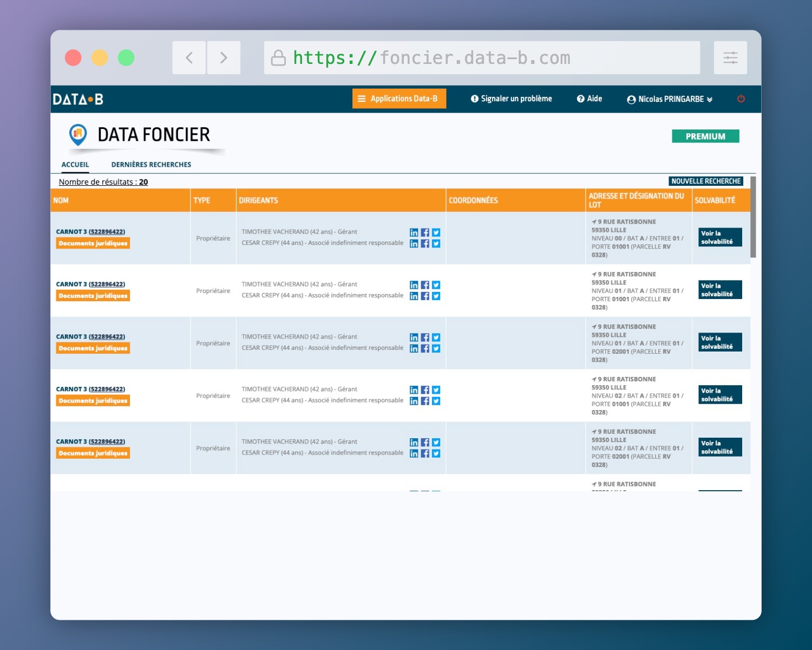
Task: Click the padlock icon in the address bar
Action: click(x=278, y=57)
